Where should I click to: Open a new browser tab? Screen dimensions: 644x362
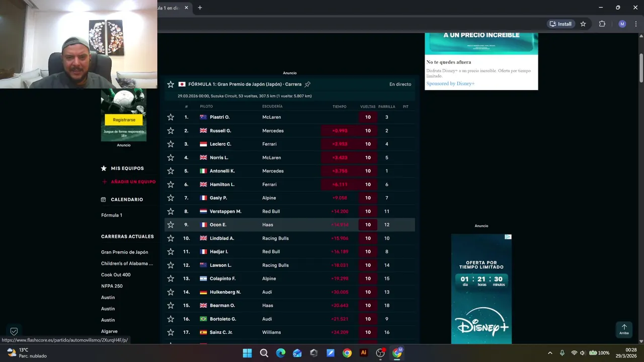tap(200, 8)
